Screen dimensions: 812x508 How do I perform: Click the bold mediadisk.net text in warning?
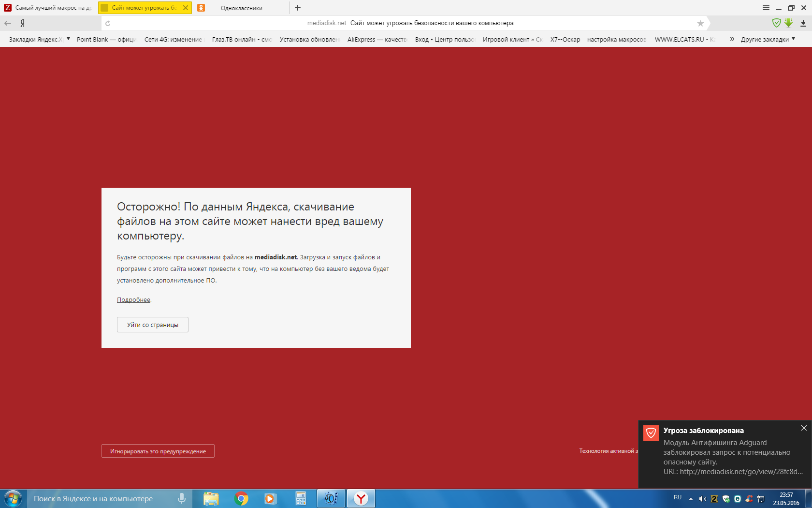pyautogui.click(x=275, y=257)
